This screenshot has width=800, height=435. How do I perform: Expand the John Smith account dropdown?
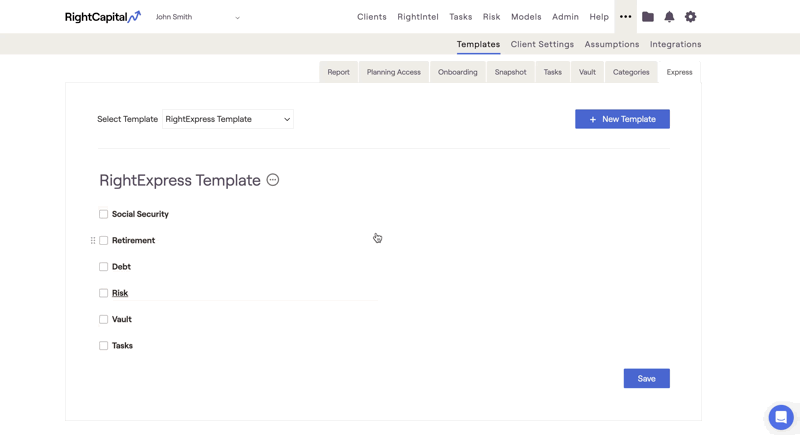197,17
